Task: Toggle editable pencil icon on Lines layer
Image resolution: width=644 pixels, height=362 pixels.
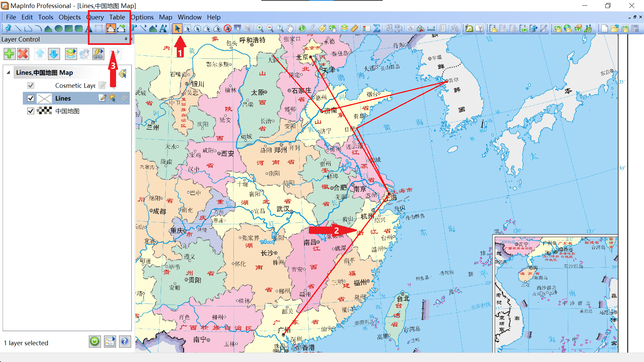Action: 102,98
